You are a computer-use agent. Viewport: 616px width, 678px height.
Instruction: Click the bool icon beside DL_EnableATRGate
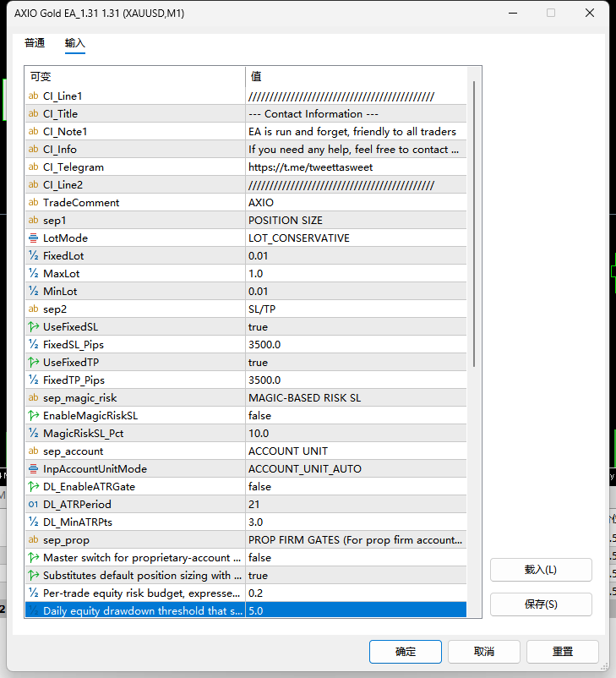pos(33,486)
